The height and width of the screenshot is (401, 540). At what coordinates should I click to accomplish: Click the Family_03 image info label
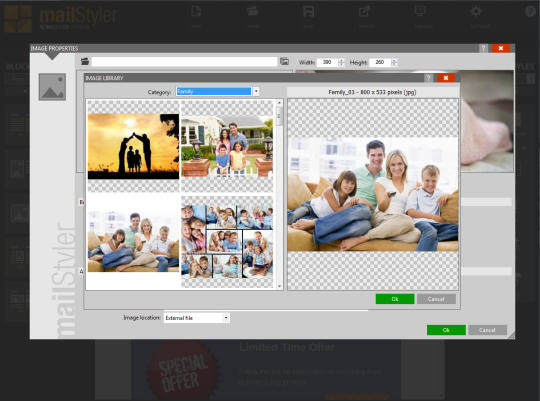(372, 92)
